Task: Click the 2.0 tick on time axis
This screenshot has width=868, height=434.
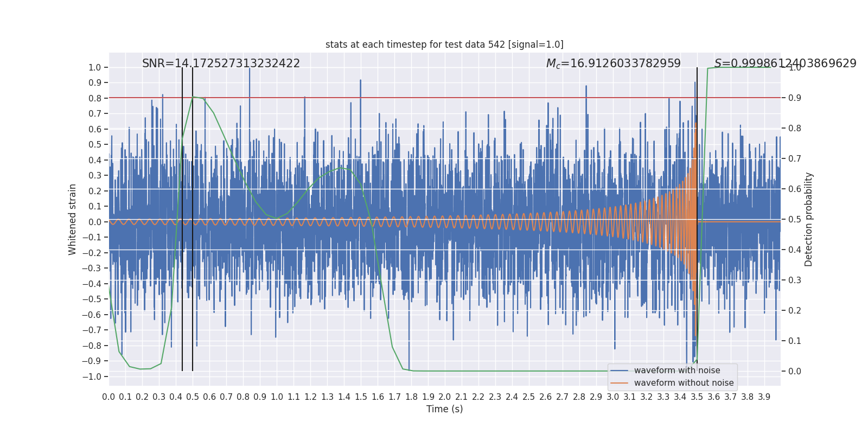Action: [x=445, y=397]
